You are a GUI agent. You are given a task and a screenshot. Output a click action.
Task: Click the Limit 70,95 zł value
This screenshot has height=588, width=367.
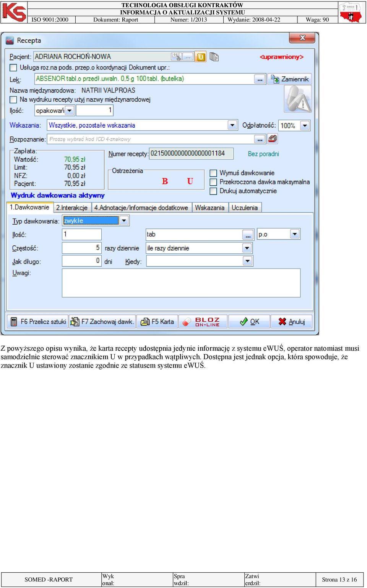(x=75, y=167)
